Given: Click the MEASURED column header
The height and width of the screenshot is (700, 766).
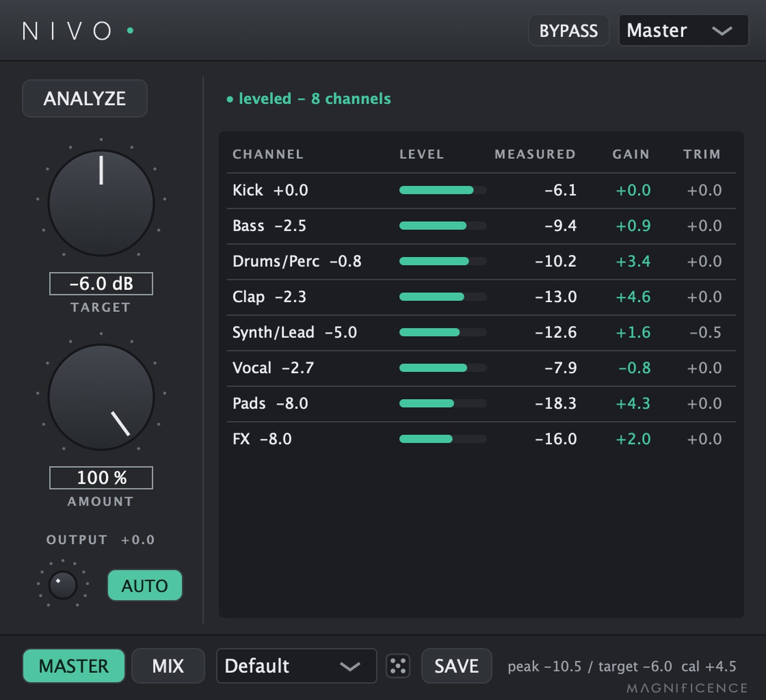Looking at the screenshot, I should (x=535, y=154).
